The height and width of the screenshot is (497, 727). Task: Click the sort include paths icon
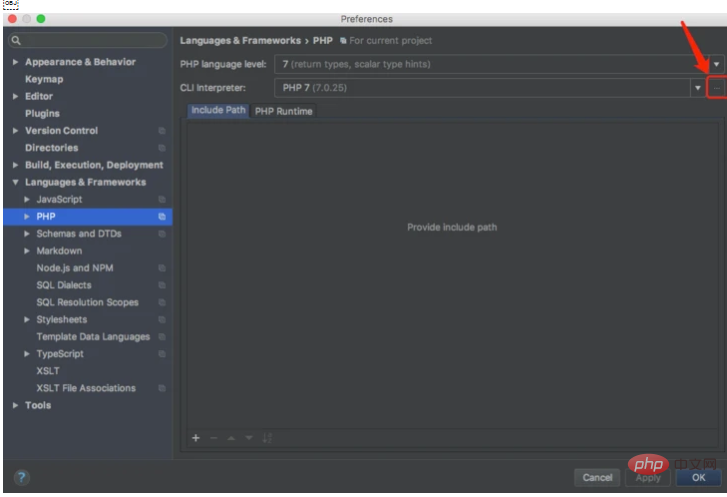pos(267,438)
